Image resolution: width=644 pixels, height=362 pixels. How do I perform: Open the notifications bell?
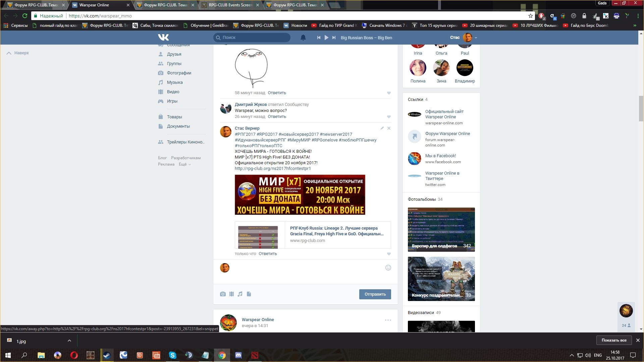[x=303, y=38]
